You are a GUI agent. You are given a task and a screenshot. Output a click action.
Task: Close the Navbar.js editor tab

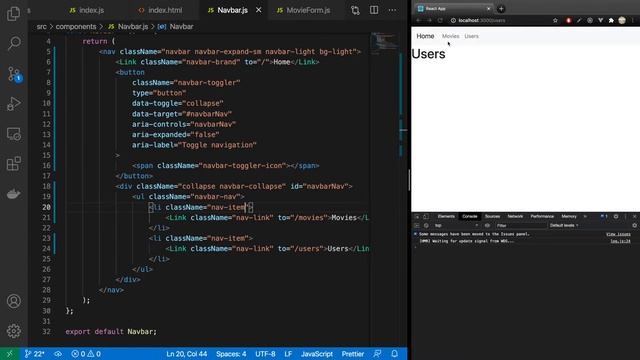click(x=258, y=10)
